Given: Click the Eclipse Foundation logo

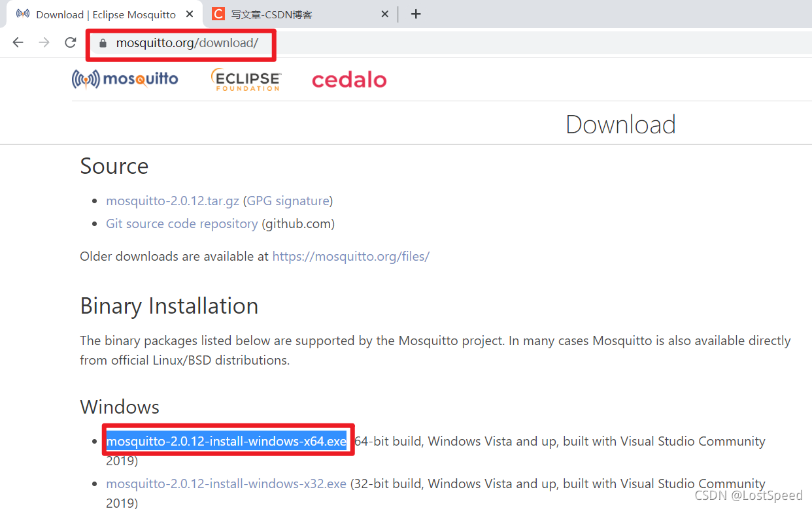Looking at the screenshot, I should (246, 80).
